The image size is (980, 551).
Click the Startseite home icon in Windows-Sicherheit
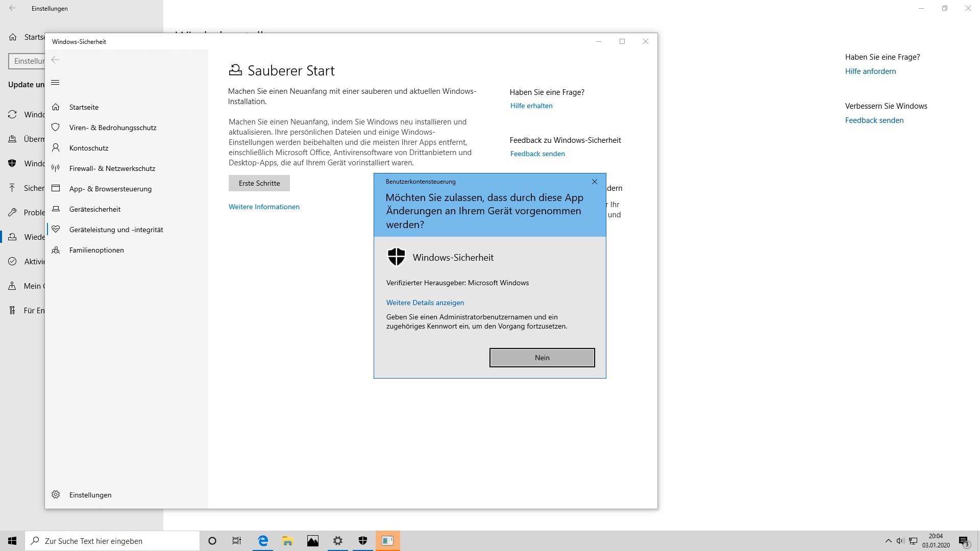click(x=56, y=107)
